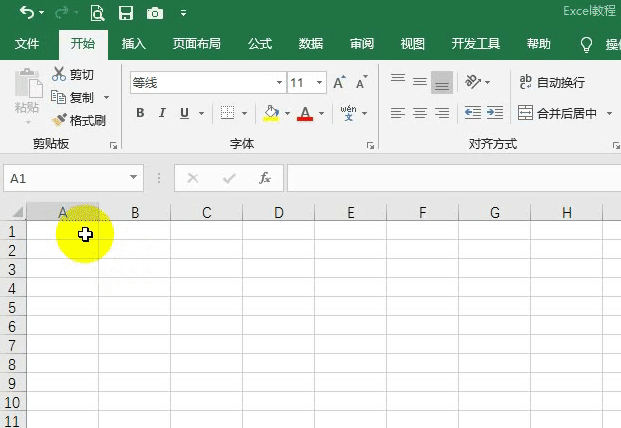
Task: Expand the 复制 dropdown arrow
Action: [x=106, y=97]
